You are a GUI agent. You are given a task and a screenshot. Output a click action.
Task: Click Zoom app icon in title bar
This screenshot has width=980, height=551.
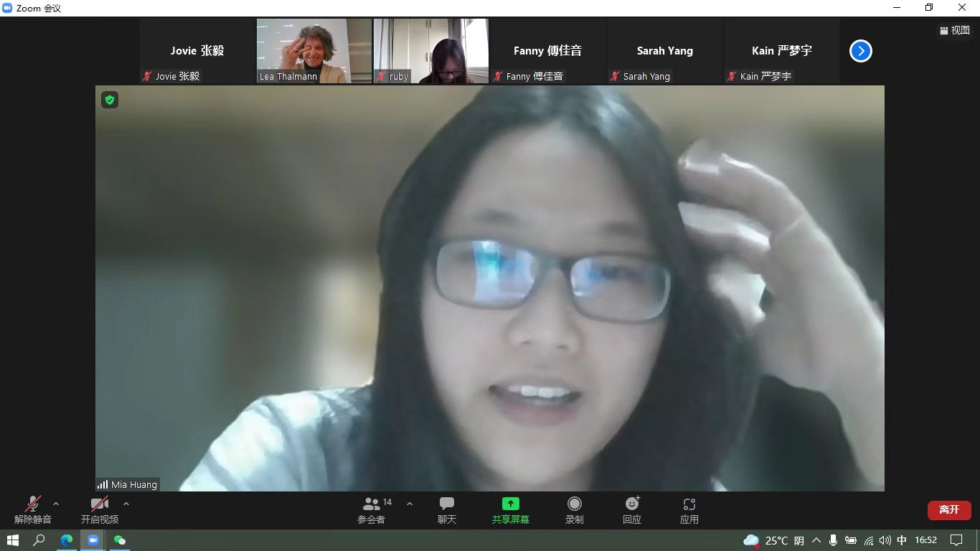tap(8, 8)
